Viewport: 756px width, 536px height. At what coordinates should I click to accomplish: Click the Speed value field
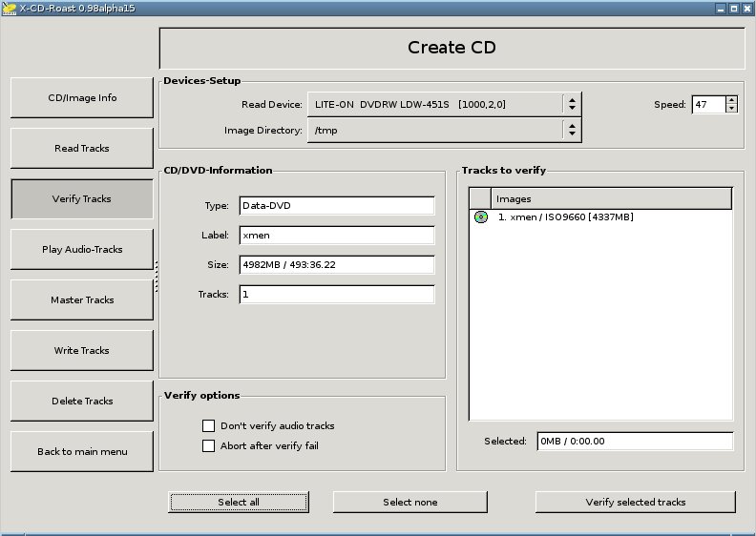pos(708,105)
